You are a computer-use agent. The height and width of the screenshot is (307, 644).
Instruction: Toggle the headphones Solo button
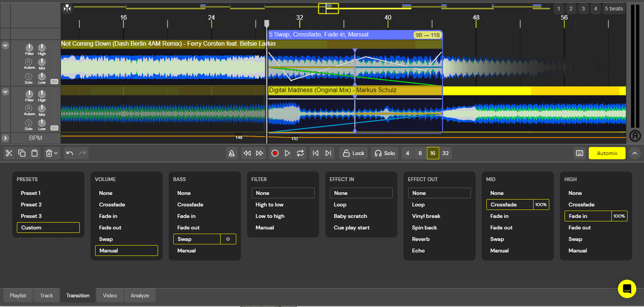385,153
